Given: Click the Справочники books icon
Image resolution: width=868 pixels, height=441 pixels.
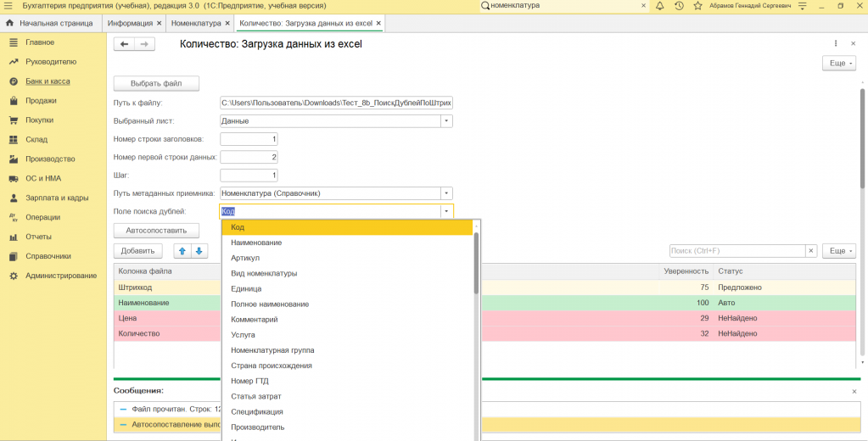Looking at the screenshot, I should click(14, 256).
